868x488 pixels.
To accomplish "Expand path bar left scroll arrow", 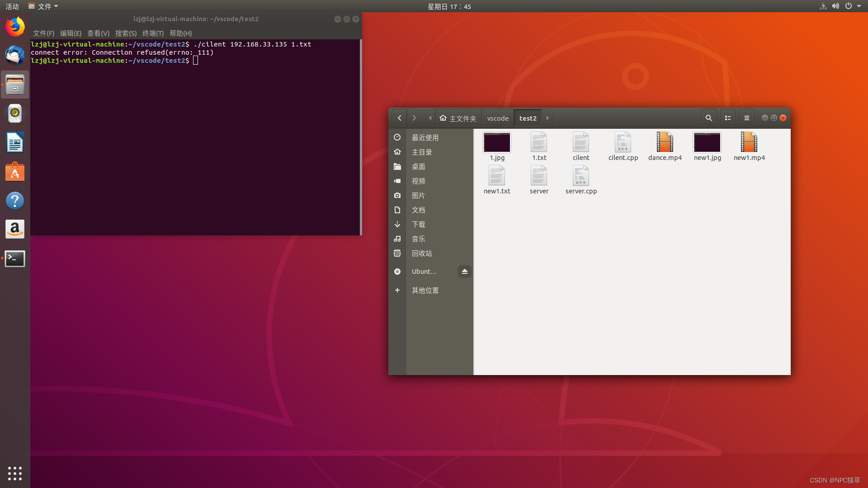I will tap(430, 118).
